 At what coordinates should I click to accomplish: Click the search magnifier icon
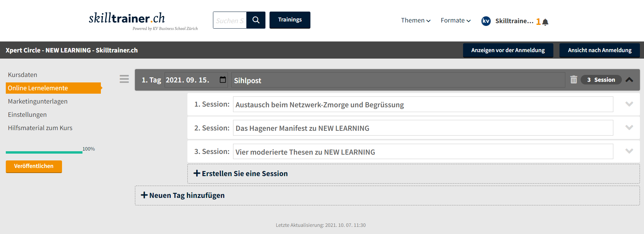point(256,20)
